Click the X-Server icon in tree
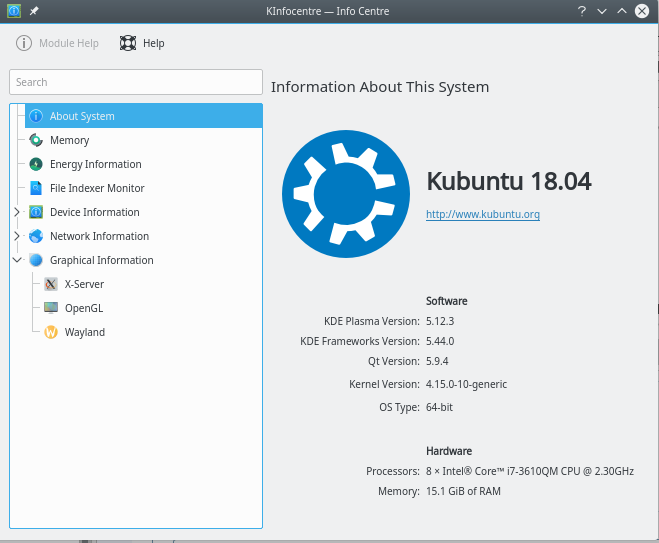Image resolution: width=659 pixels, height=543 pixels. pyautogui.click(x=51, y=284)
